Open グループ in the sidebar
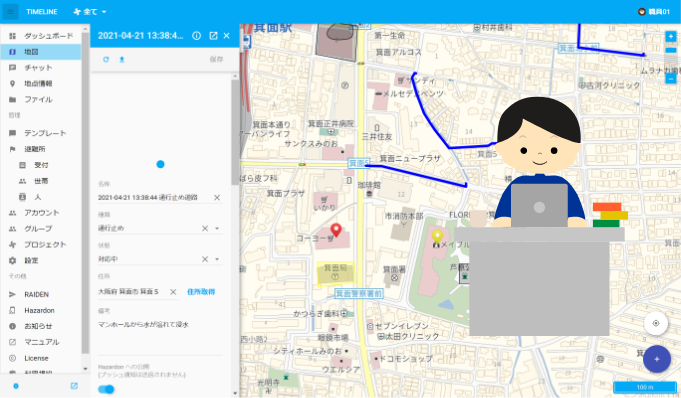 (40, 229)
